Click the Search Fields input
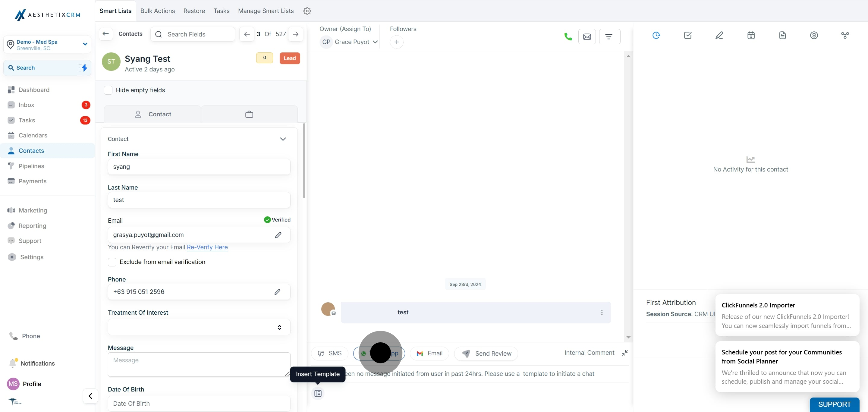The image size is (868, 412). pos(193,34)
